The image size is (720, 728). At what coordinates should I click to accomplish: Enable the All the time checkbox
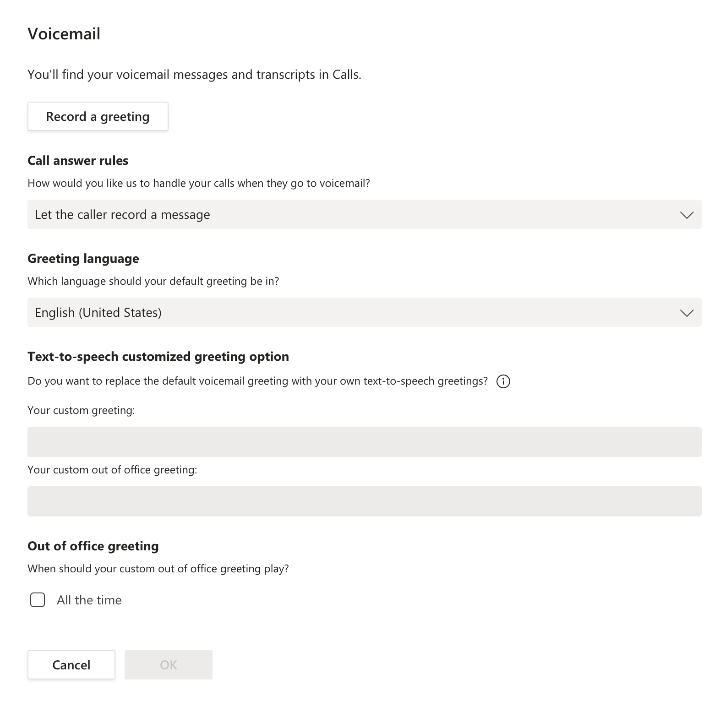(38, 600)
